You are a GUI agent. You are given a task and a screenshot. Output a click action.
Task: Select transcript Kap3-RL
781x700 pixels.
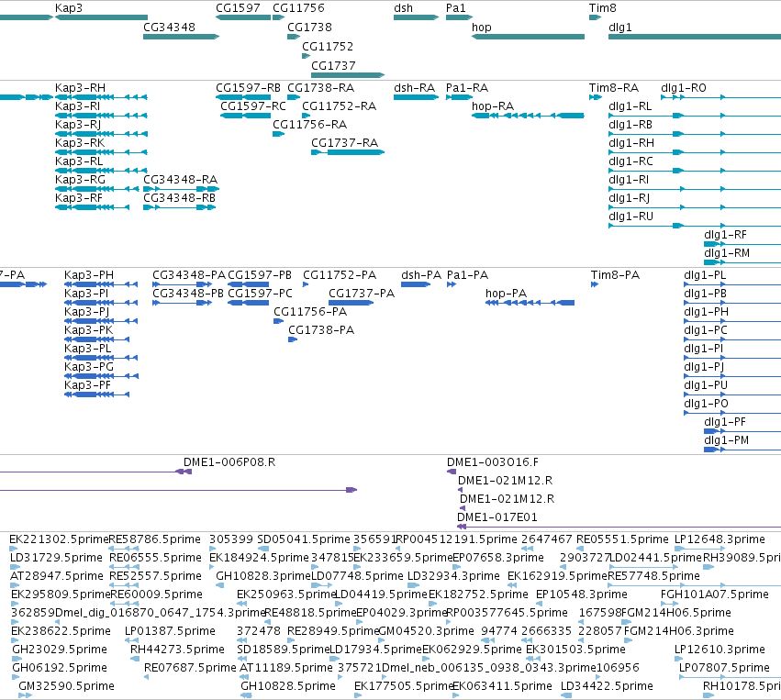click(x=101, y=171)
